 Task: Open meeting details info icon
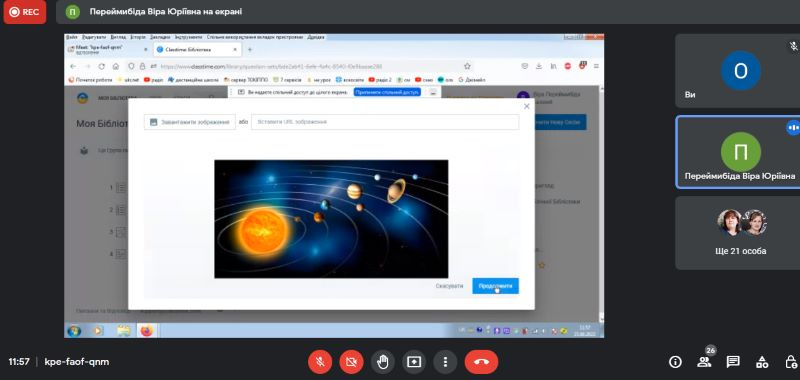tap(675, 362)
